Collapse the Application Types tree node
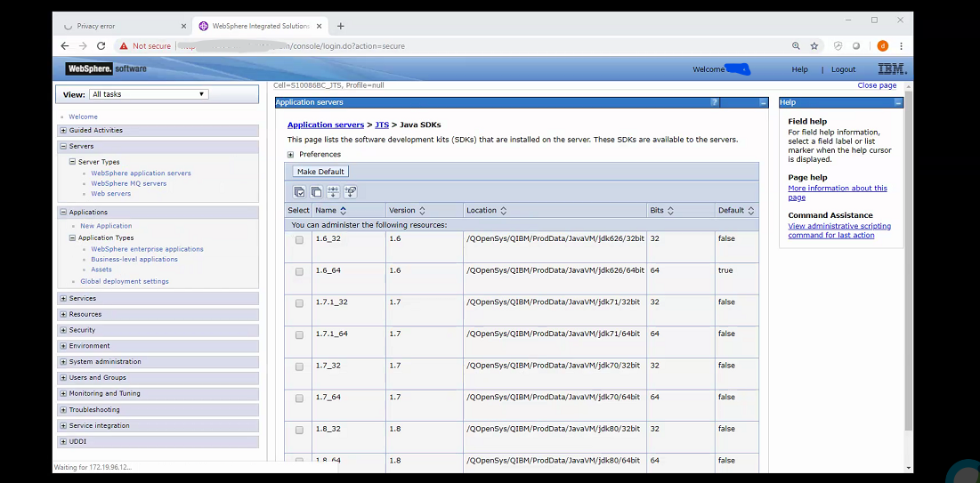Image resolution: width=980 pixels, height=483 pixels. (x=72, y=238)
